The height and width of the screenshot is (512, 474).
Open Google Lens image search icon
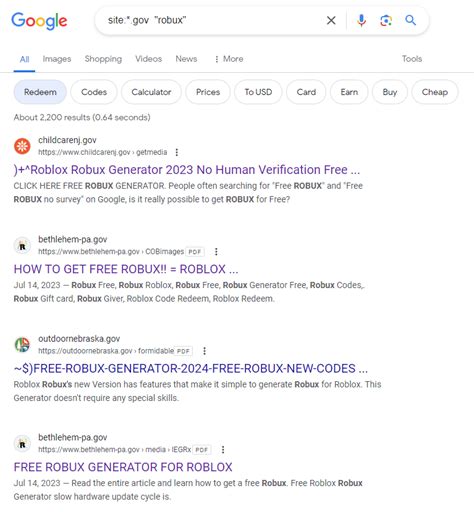click(386, 21)
